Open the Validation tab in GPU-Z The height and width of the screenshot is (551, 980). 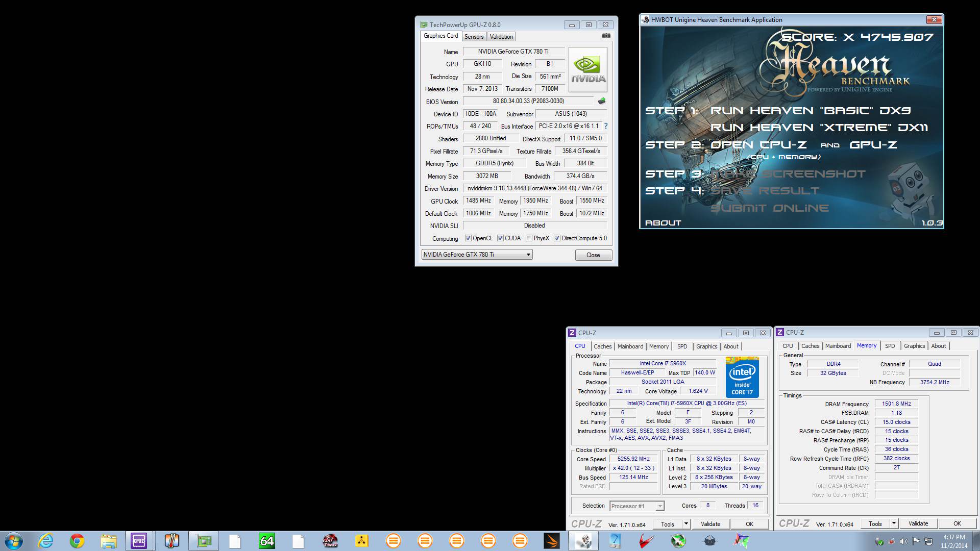(x=501, y=37)
